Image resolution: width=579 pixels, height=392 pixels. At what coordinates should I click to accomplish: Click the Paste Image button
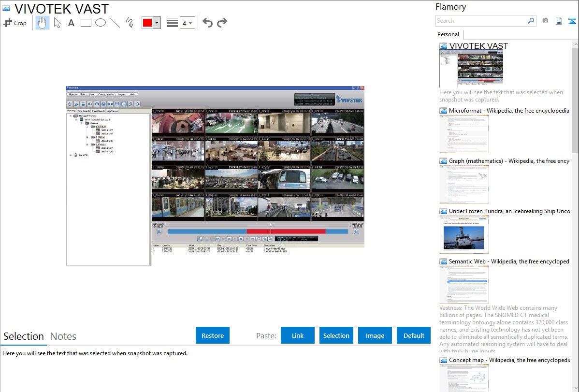(x=375, y=335)
